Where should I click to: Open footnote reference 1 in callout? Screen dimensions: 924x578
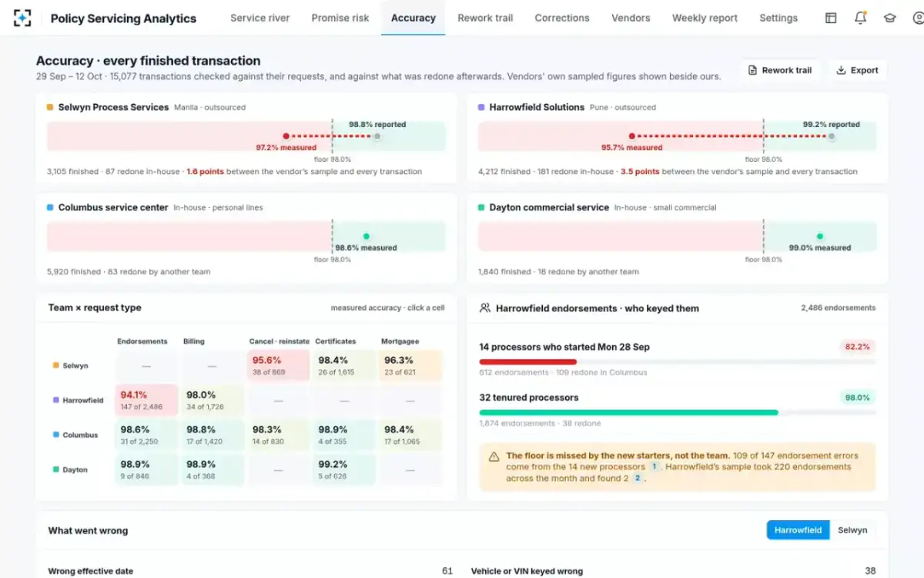(654, 466)
